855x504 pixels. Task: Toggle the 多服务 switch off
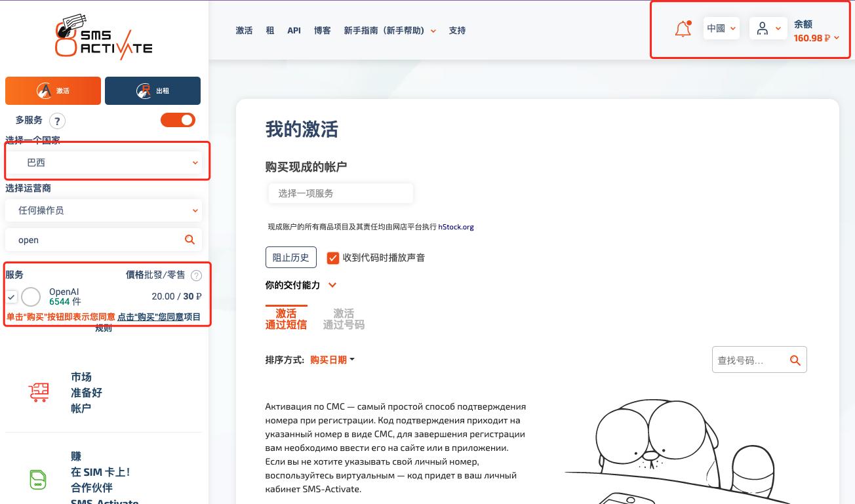pyautogui.click(x=178, y=120)
